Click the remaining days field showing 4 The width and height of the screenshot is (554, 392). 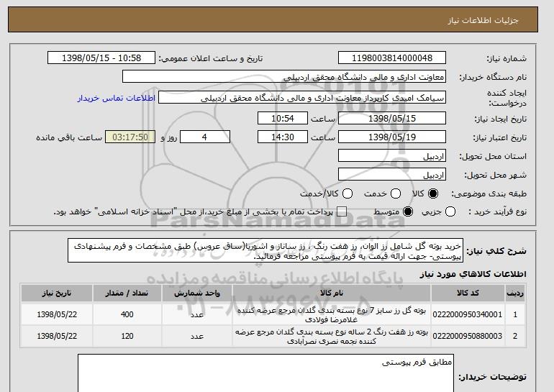point(205,137)
